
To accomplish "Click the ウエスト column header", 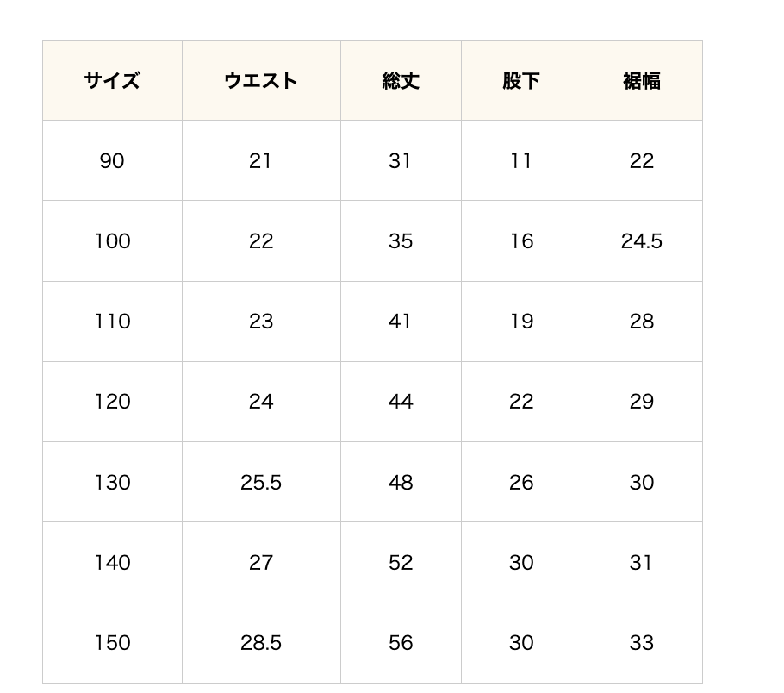I will [x=261, y=81].
